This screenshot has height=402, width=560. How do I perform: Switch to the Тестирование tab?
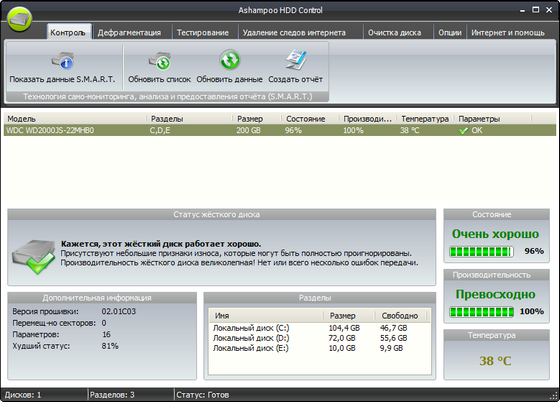pos(203,32)
